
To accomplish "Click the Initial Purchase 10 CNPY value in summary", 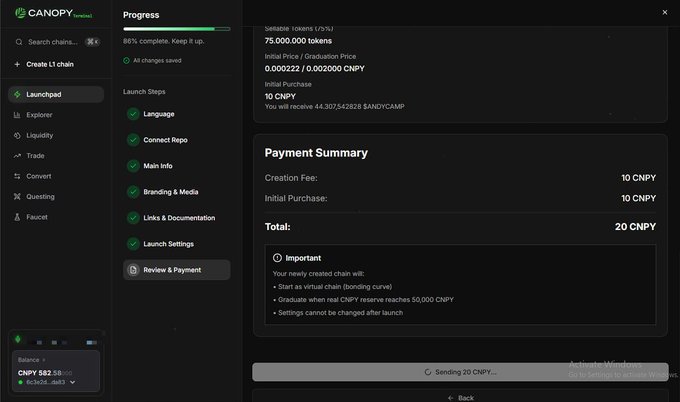I will (x=638, y=198).
